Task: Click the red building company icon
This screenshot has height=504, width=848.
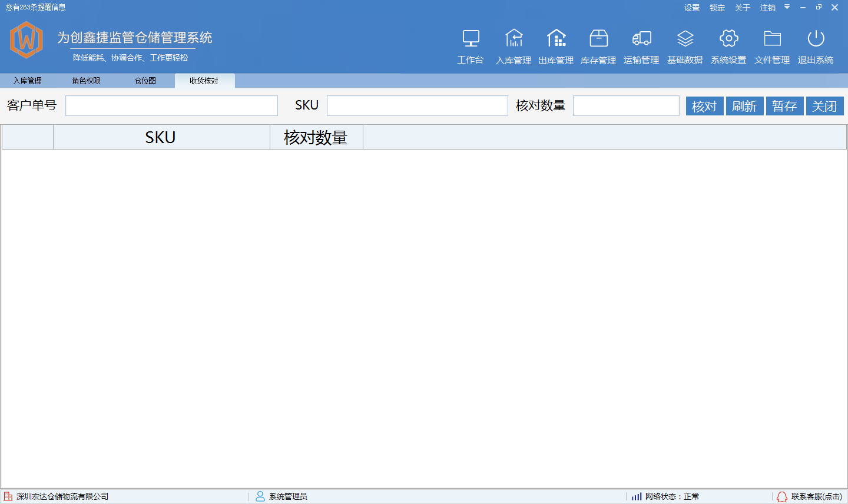Action: (x=8, y=496)
